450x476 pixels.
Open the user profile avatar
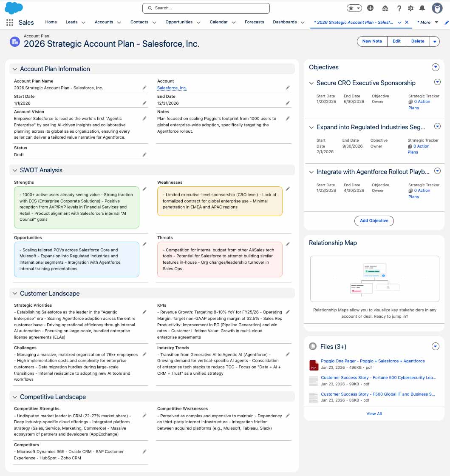(437, 8)
